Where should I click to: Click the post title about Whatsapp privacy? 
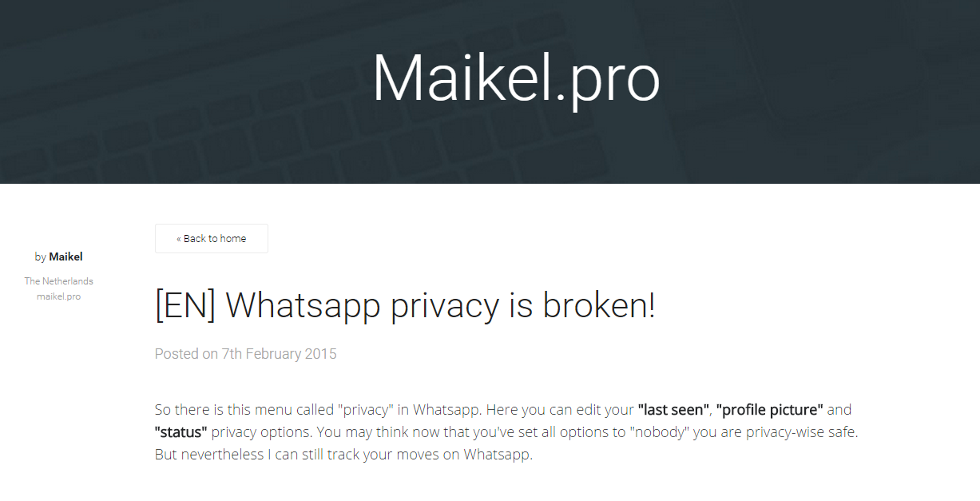coord(404,305)
